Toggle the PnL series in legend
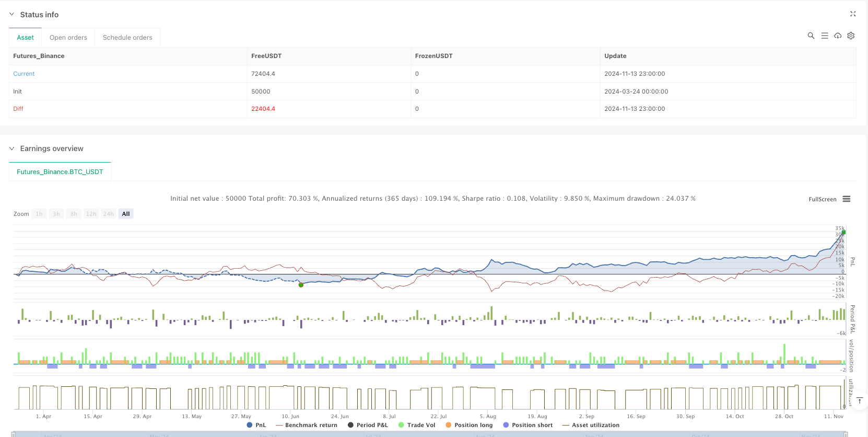The image size is (868, 437). click(x=256, y=425)
